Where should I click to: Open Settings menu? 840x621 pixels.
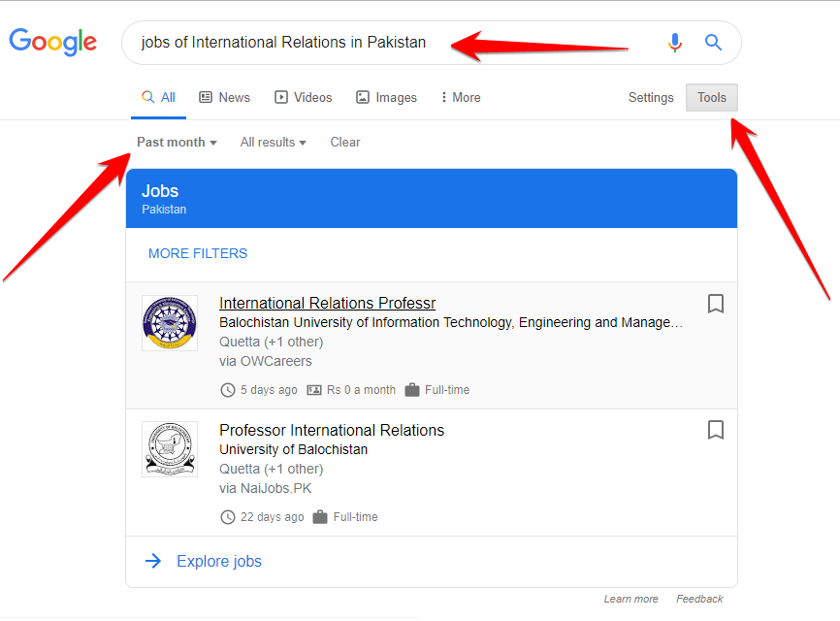pyautogui.click(x=651, y=98)
